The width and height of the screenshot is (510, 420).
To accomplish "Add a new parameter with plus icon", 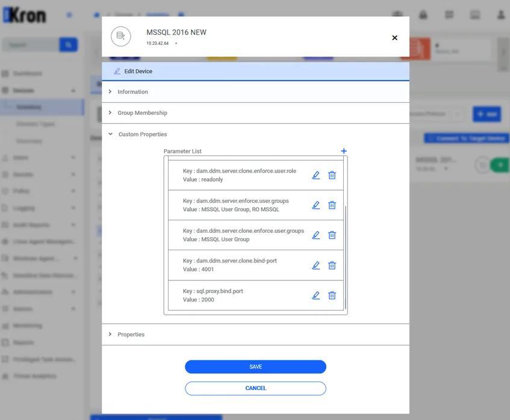I will (344, 151).
